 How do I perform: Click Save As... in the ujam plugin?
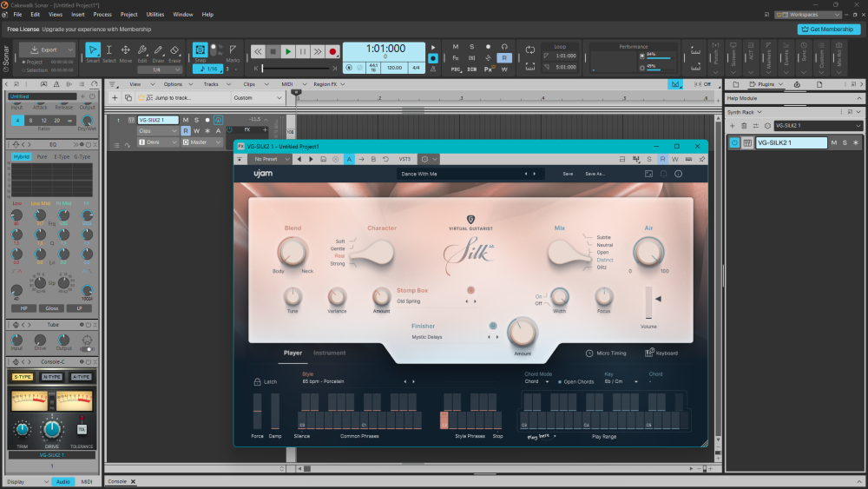point(595,174)
